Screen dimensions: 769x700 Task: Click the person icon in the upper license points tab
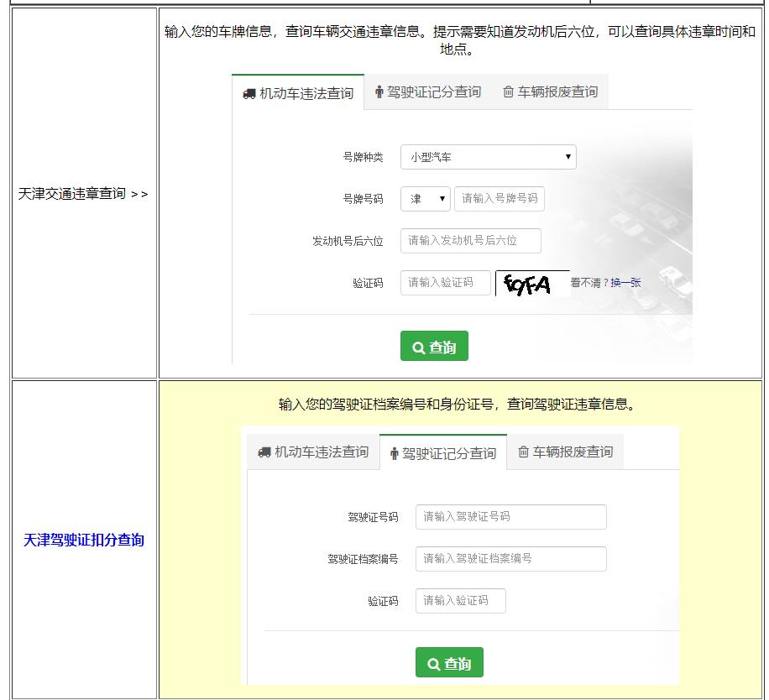click(x=379, y=92)
